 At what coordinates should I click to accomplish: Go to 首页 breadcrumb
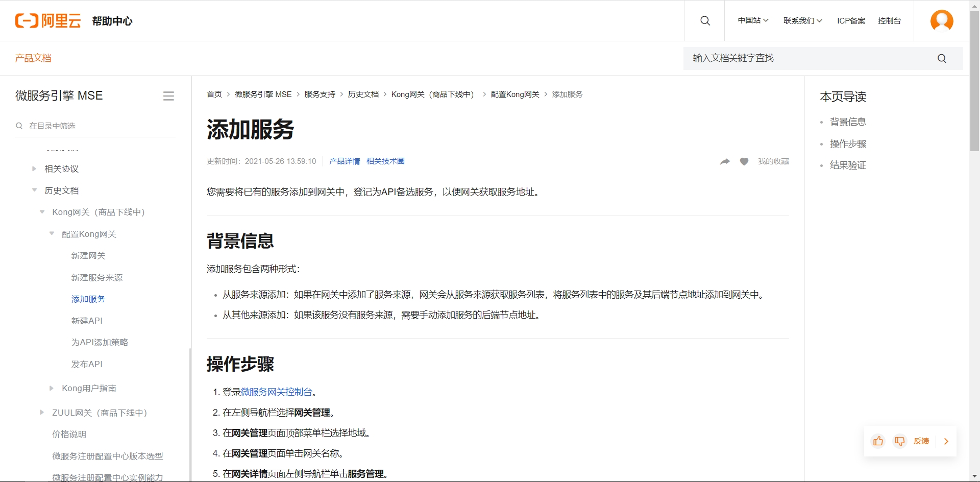(x=214, y=94)
